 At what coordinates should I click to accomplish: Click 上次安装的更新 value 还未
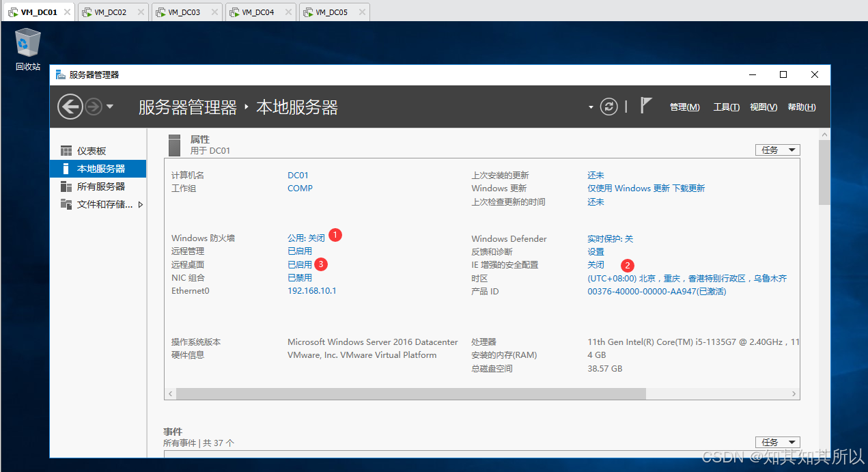point(596,176)
